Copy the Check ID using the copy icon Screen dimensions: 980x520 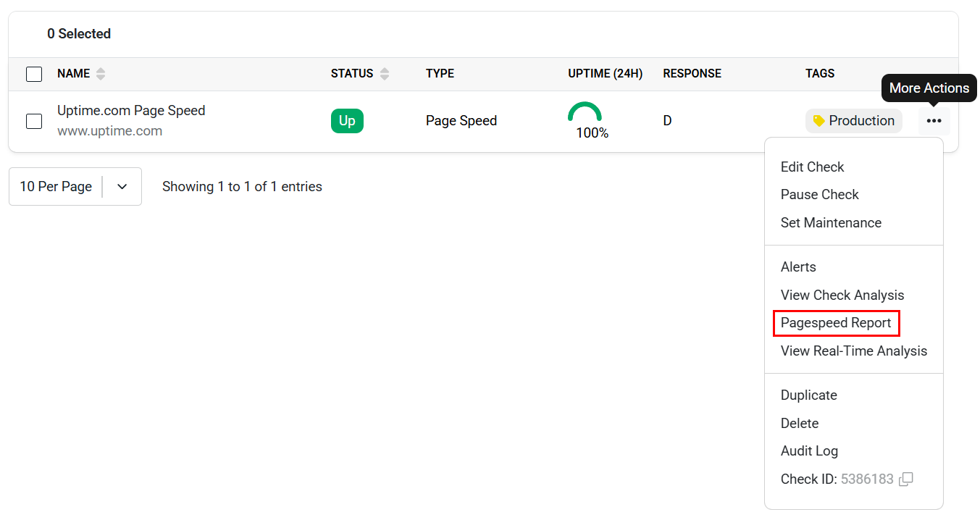click(x=906, y=479)
